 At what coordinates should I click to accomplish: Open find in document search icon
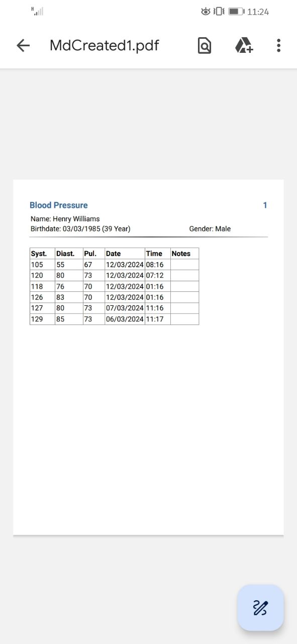pos(205,46)
